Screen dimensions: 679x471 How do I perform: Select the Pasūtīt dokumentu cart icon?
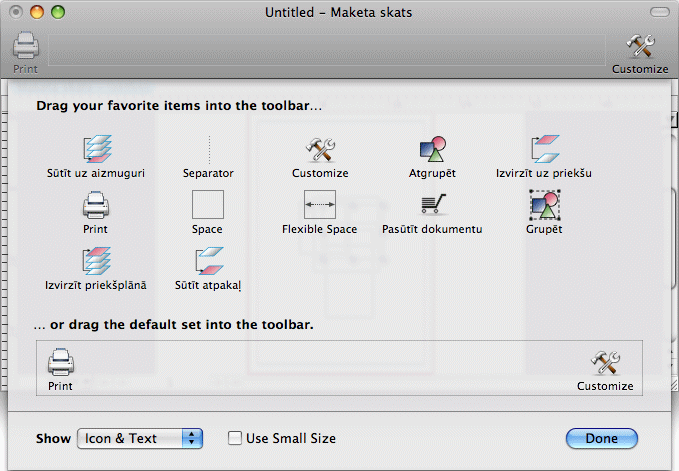pos(433,204)
